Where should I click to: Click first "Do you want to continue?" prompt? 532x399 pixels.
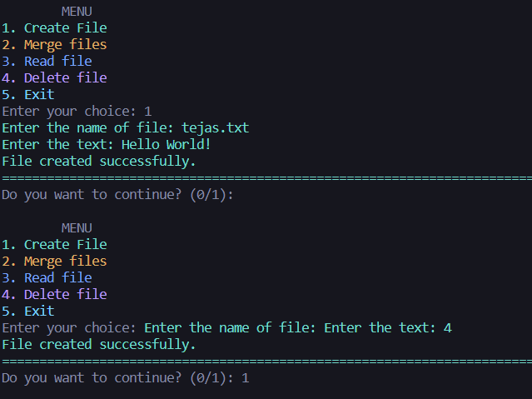pos(117,195)
